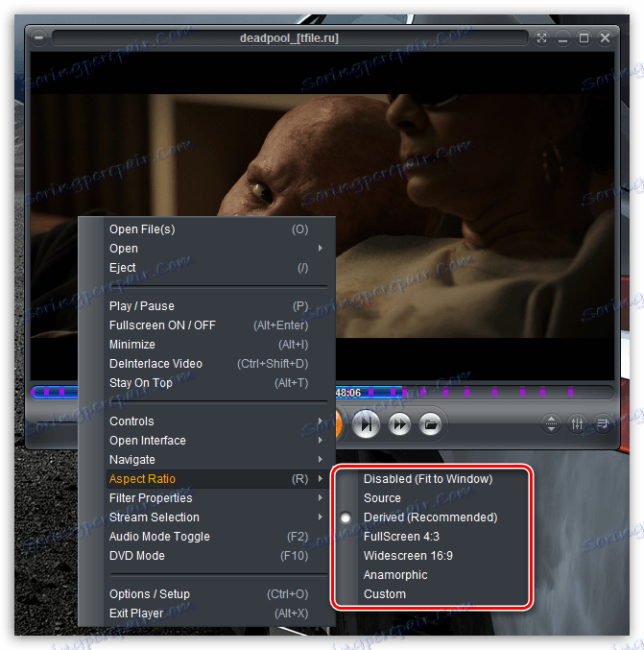The image size is (644, 650).
Task: Close the player with the X button
Action: click(605, 38)
